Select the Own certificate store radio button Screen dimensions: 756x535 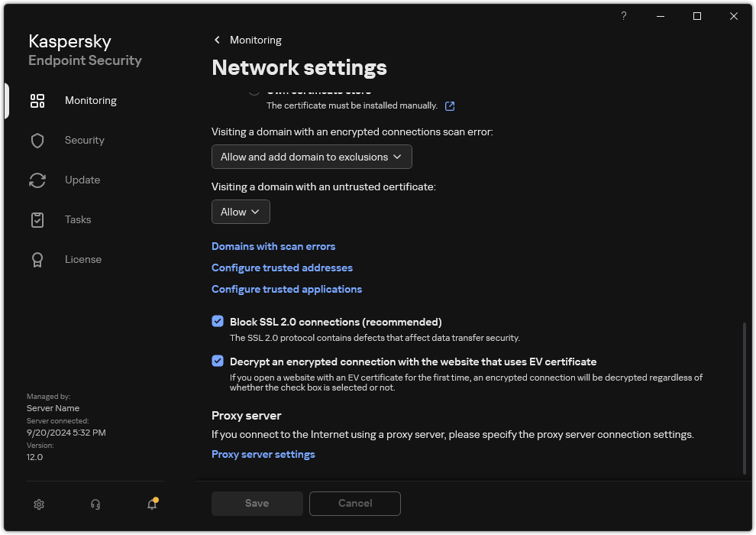click(254, 90)
